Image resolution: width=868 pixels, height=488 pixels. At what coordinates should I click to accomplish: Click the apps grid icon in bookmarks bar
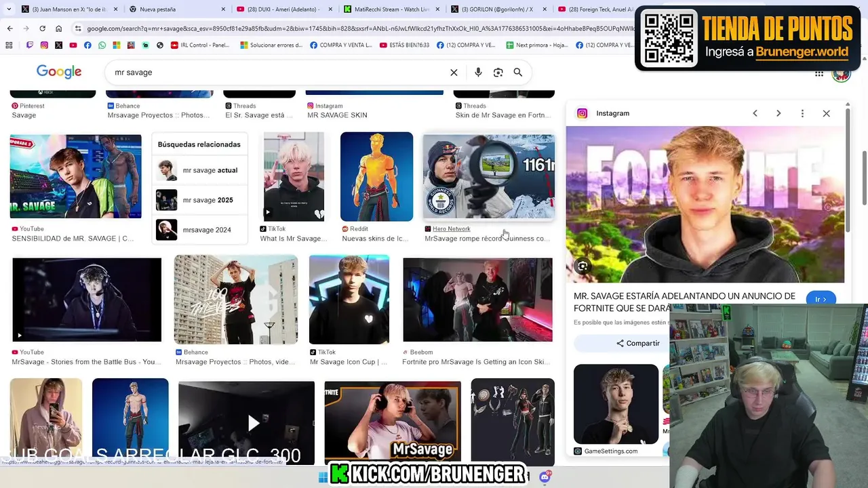coord(9,45)
